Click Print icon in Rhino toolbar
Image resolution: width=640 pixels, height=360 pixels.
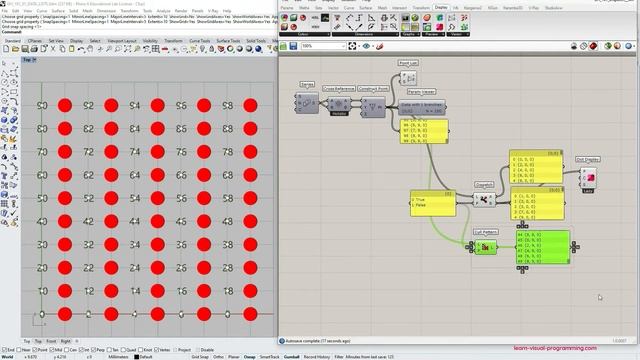point(34,49)
